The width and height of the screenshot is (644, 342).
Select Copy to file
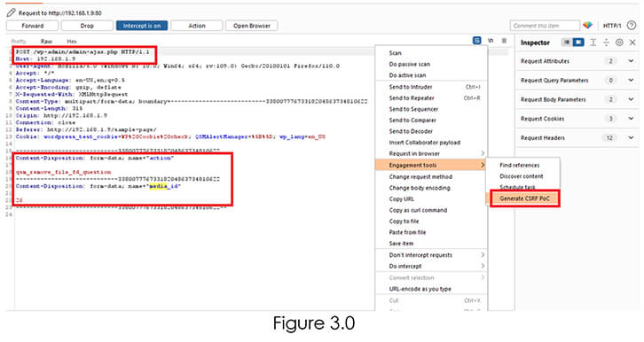pos(431,221)
